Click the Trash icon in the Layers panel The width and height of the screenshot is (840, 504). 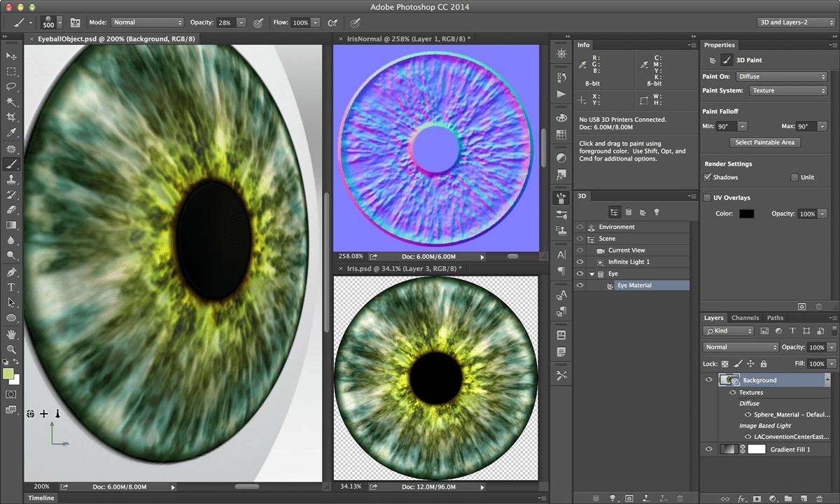(819, 497)
